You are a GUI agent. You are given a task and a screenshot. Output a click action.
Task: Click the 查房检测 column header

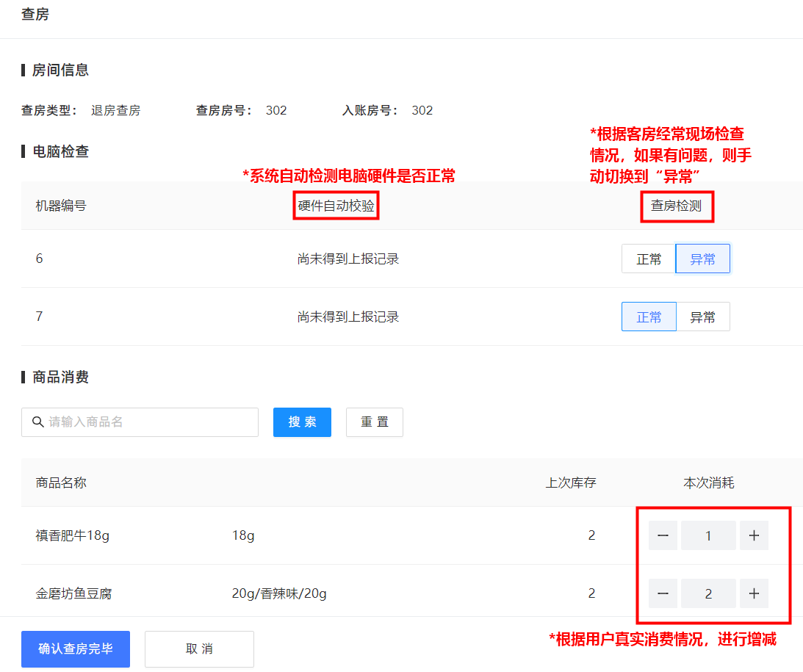point(676,206)
